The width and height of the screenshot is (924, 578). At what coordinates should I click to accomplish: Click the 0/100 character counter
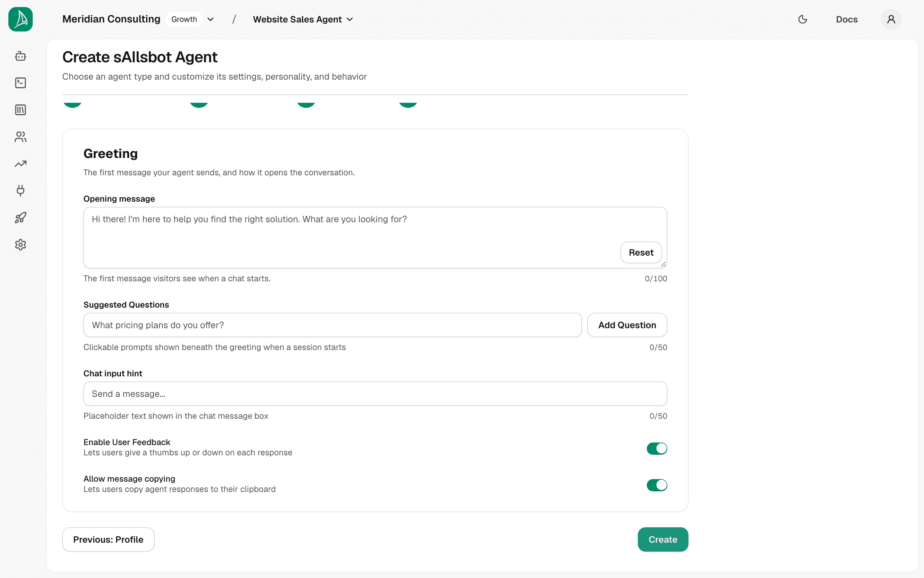click(x=655, y=279)
